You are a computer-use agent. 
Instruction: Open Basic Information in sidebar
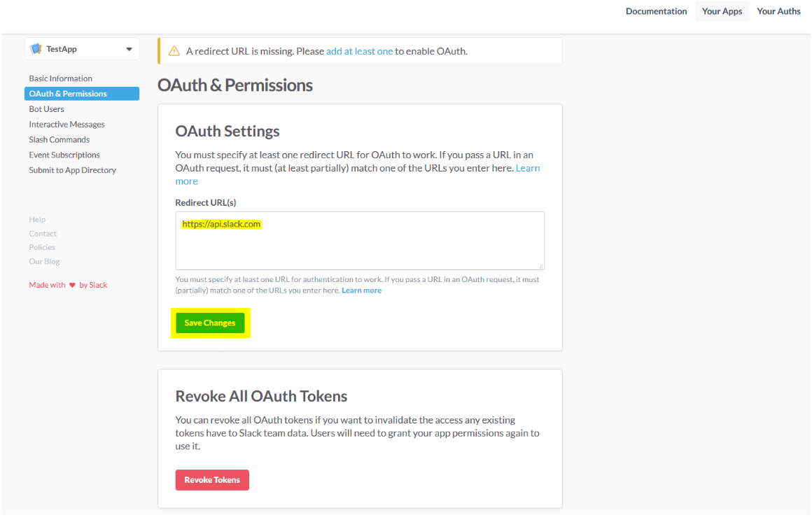(x=61, y=78)
